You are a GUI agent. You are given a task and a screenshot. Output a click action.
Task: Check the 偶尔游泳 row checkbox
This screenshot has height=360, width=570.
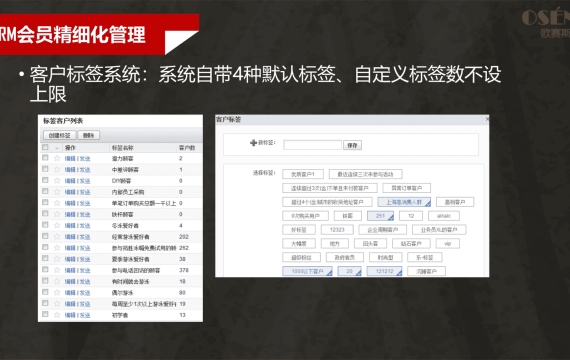45,292
